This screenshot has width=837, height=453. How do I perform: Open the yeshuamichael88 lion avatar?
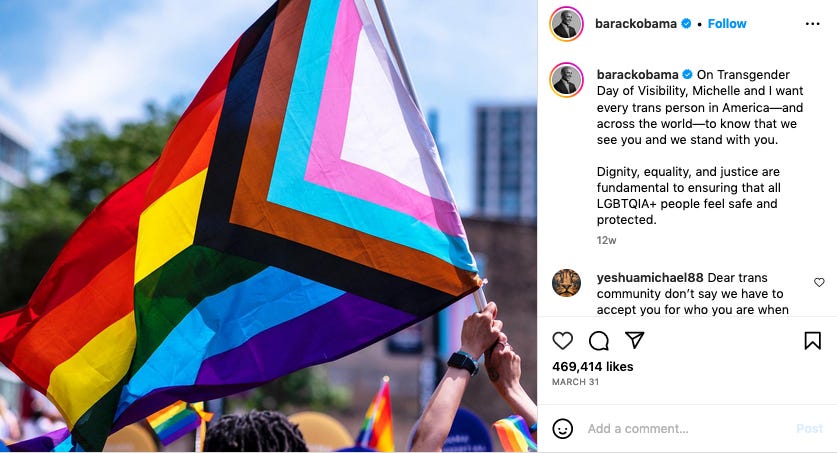click(x=566, y=283)
